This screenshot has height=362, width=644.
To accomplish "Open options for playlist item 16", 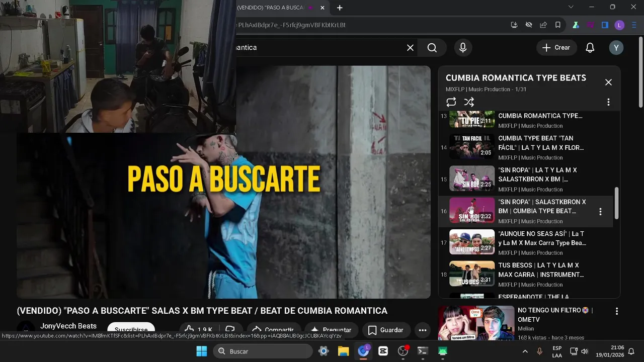I will pyautogui.click(x=600, y=212).
